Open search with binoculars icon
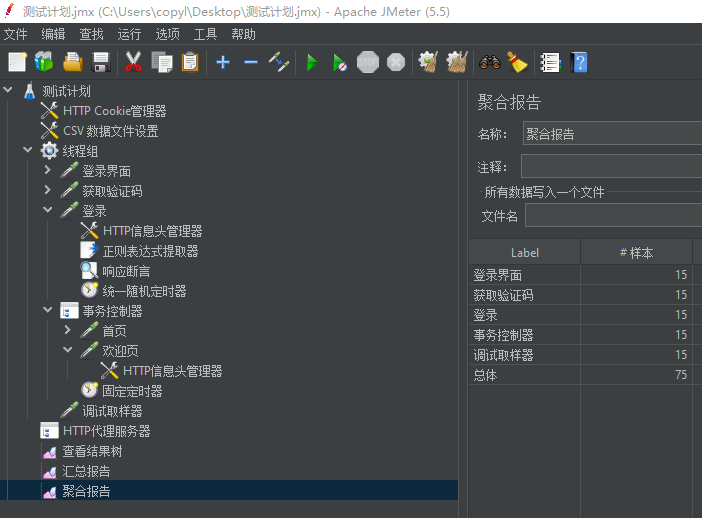702x518 pixels. coord(490,62)
